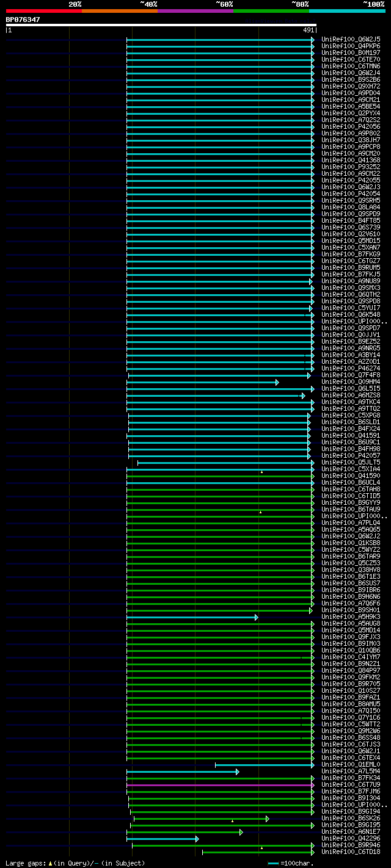This screenshot has height=868, width=391.
Task: Click the short cyan bar of Q09HM4
Action: pos(203,382)
